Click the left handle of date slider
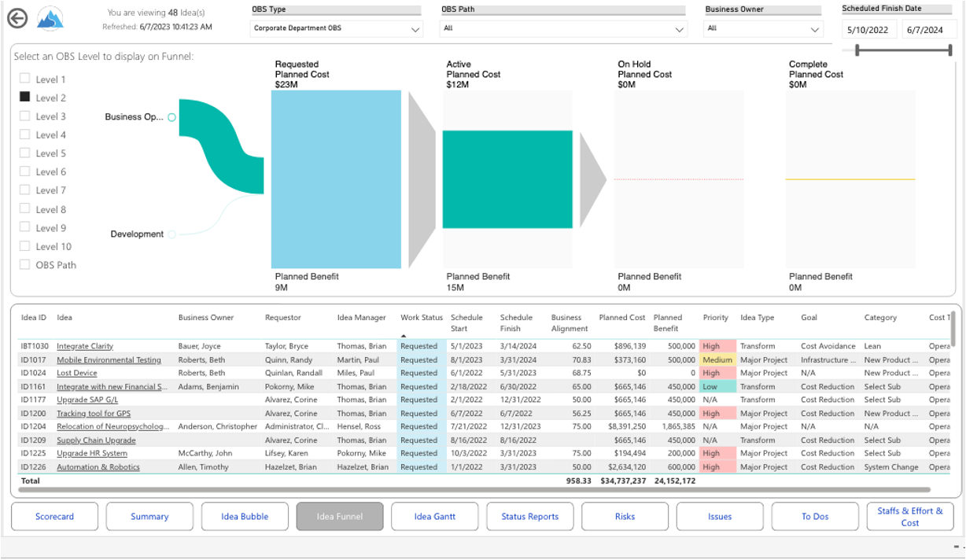Image resolution: width=966 pixels, height=560 pixels. click(857, 50)
